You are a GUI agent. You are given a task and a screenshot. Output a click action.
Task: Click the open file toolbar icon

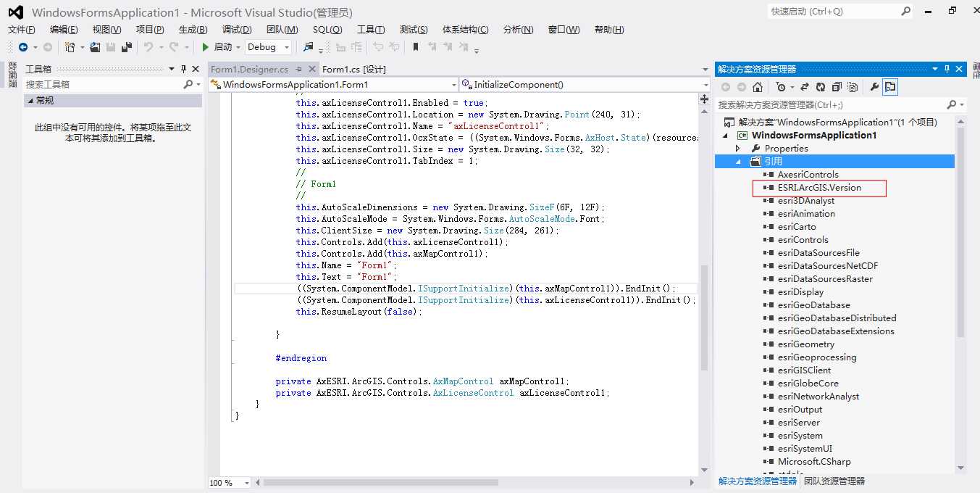point(95,47)
